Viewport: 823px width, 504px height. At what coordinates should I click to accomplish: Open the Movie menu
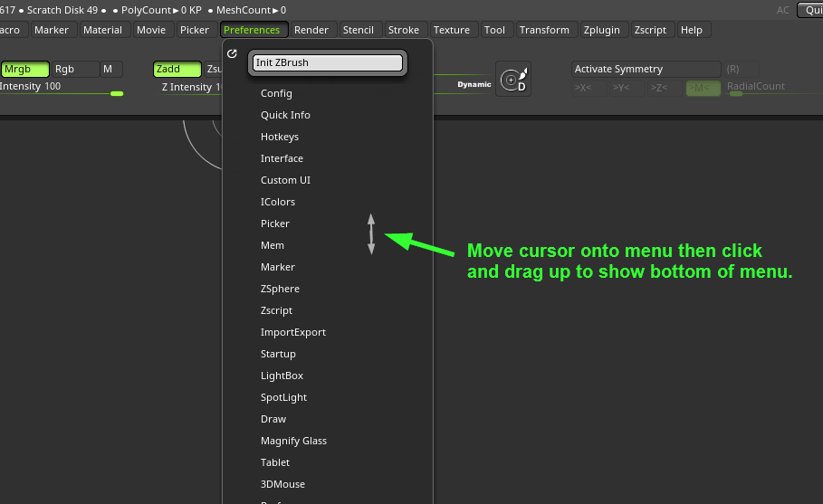[151, 30]
